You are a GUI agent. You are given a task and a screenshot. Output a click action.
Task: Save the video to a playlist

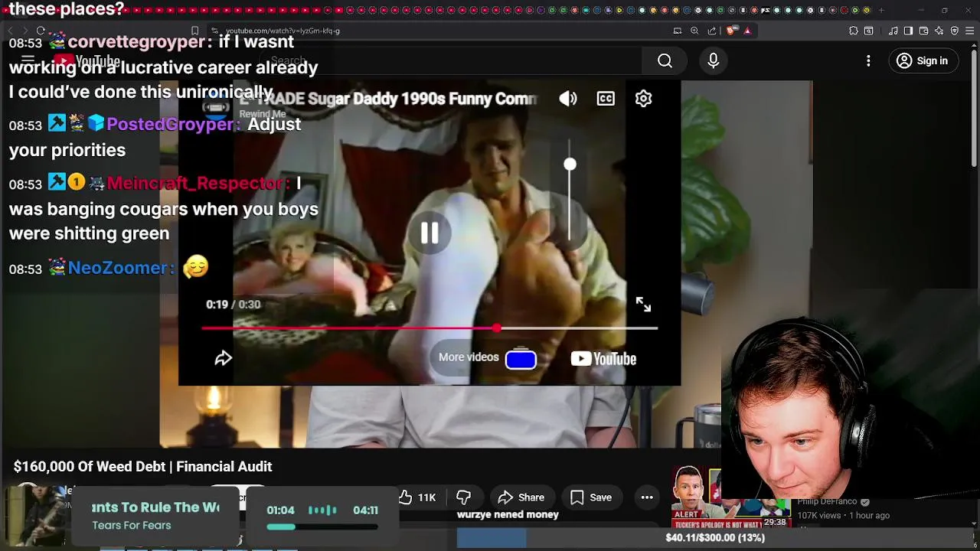point(591,497)
